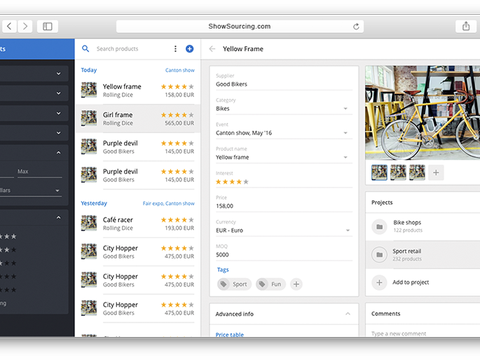Click the Bike shops folder icon

(379, 227)
